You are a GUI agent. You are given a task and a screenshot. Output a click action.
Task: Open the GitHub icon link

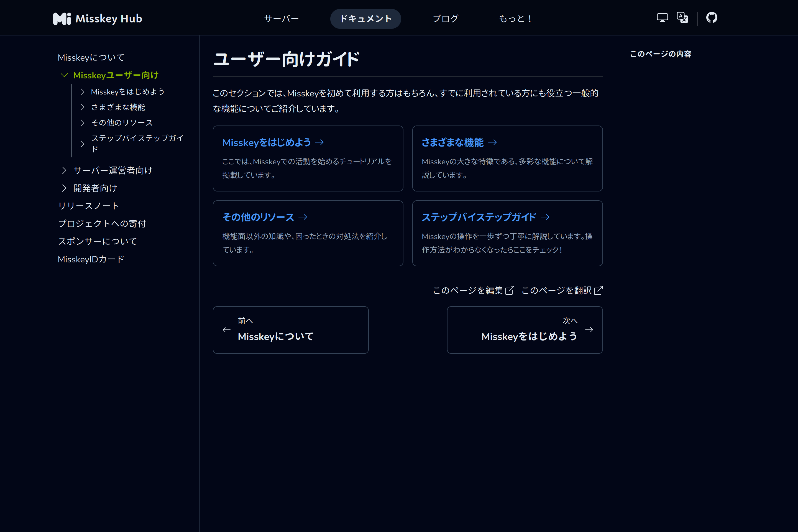[x=712, y=18]
